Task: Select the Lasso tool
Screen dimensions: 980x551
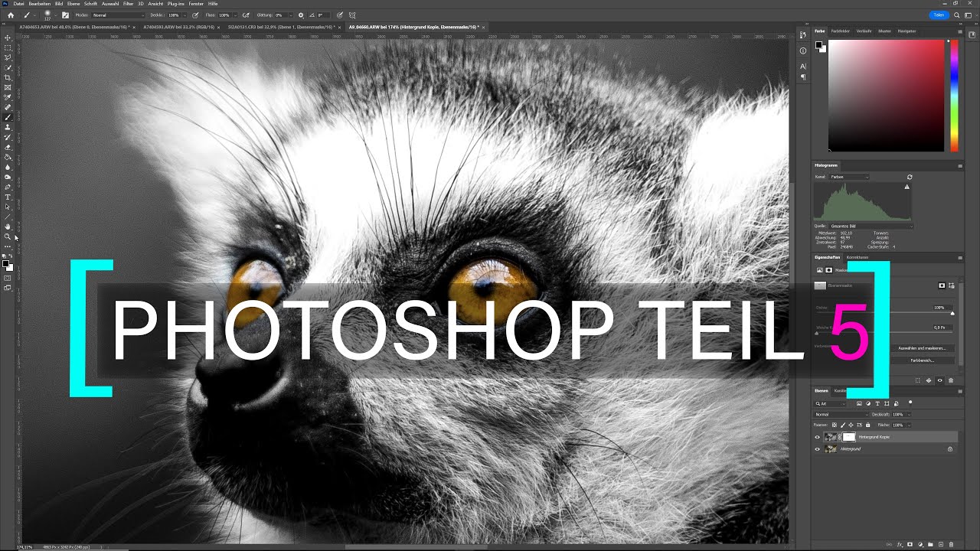Action: coord(8,57)
